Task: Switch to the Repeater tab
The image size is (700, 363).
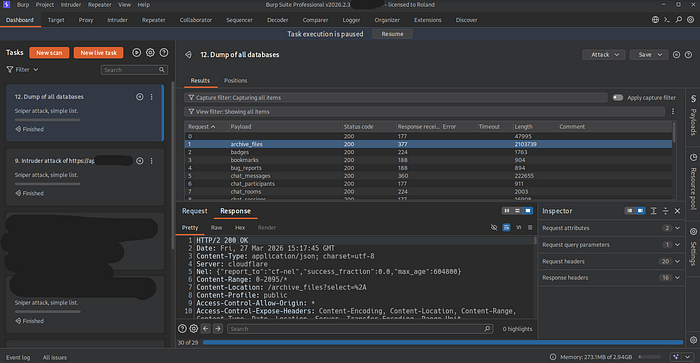Action: click(153, 20)
